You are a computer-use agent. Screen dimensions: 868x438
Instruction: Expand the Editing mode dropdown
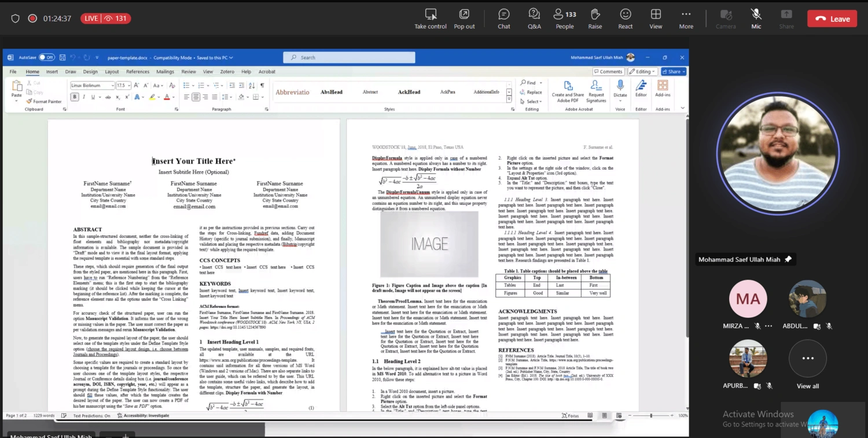click(643, 72)
